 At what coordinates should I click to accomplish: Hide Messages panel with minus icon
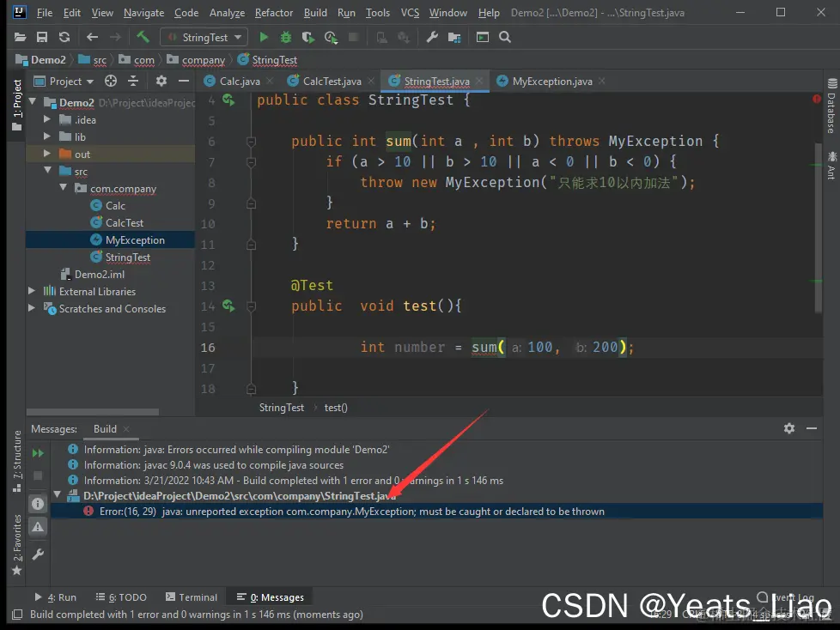coord(812,428)
